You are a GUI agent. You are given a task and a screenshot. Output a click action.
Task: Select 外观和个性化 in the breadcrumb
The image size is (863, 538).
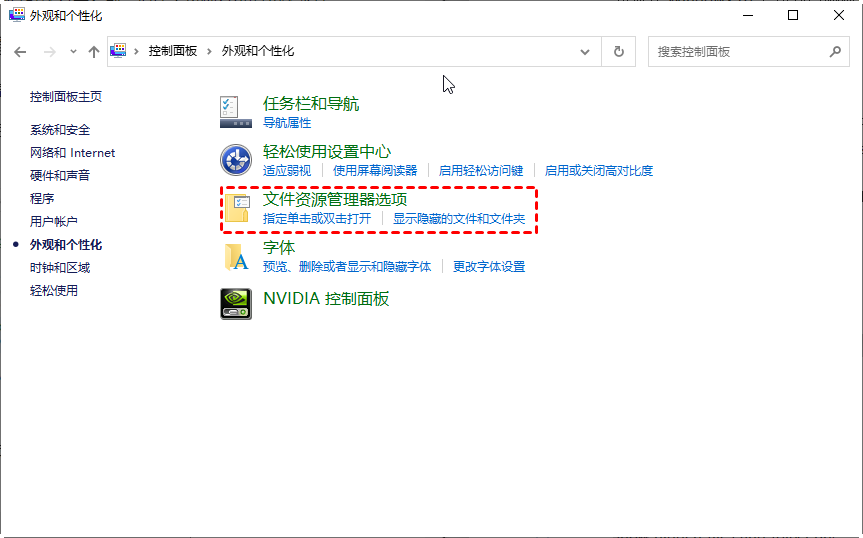click(258, 51)
